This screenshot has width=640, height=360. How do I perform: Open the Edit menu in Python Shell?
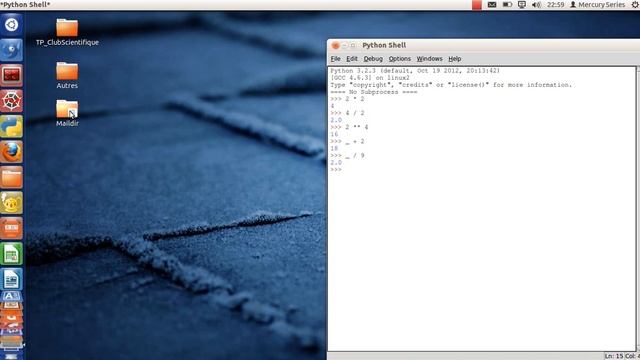click(x=352, y=59)
